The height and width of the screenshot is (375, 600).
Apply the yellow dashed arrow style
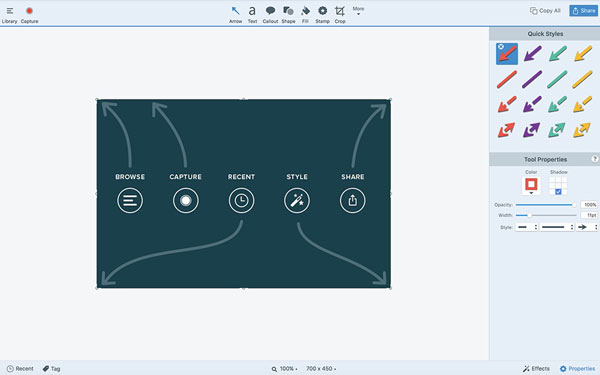(x=583, y=104)
